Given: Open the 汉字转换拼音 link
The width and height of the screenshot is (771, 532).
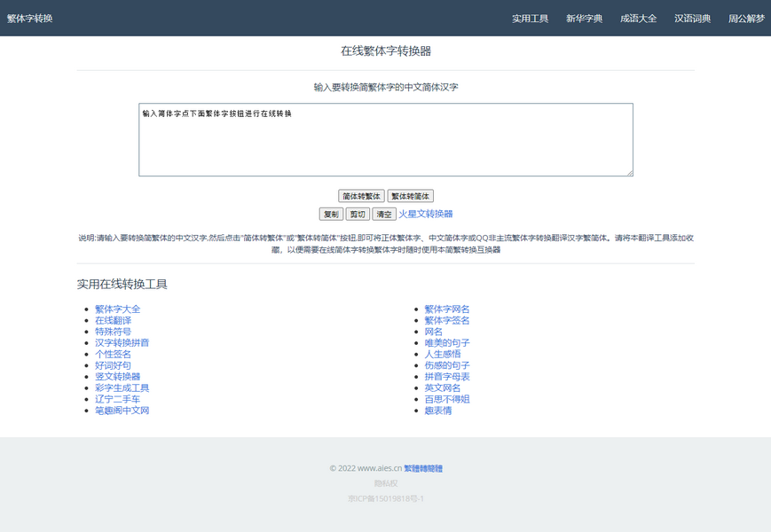Looking at the screenshot, I should [122, 343].
